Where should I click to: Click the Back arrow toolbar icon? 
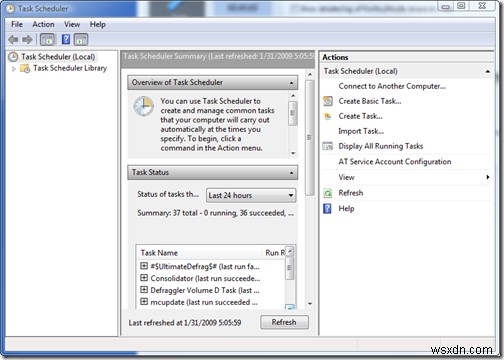(x=13, y=40)
